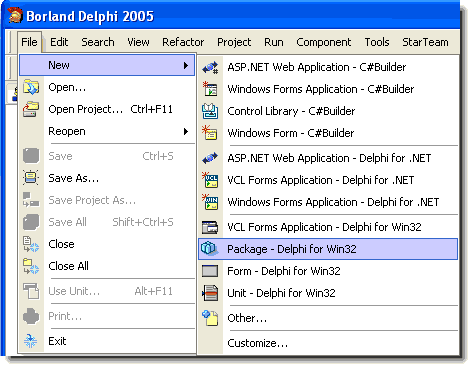Click the VCL Forms .NET icon
This screenshot has height=367, width=471.
(x=210, y=180)
